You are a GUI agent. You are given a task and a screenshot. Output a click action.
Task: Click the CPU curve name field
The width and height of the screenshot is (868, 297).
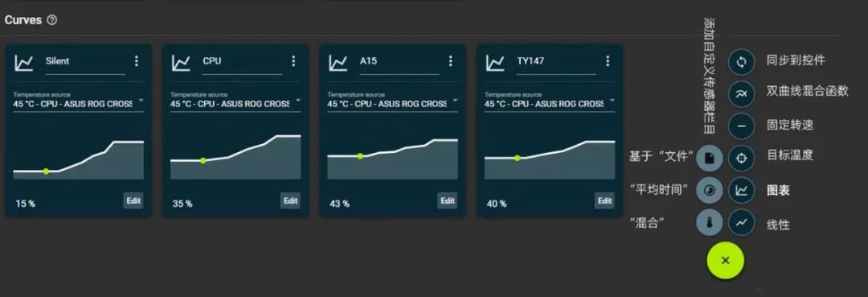(243, 63)
